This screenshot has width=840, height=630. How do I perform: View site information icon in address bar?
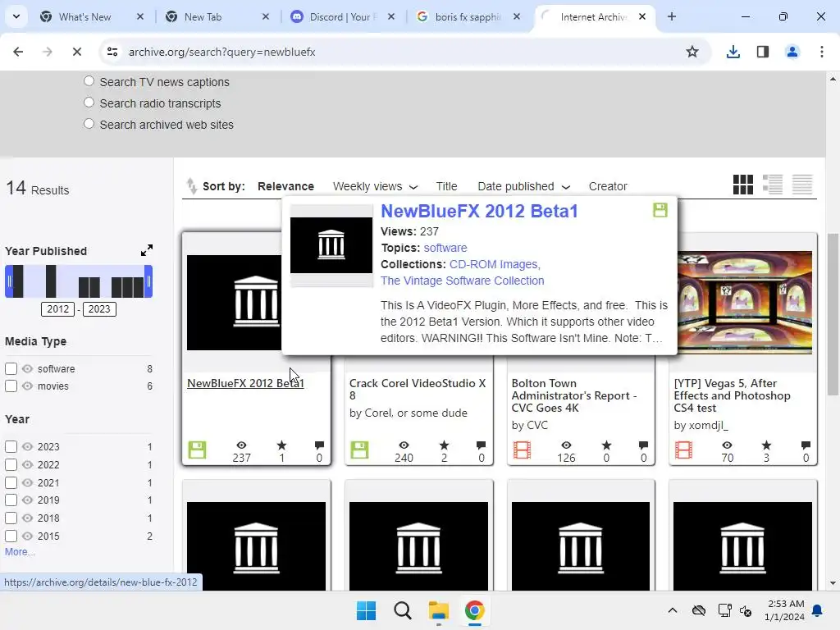click(x=112, y=52)
